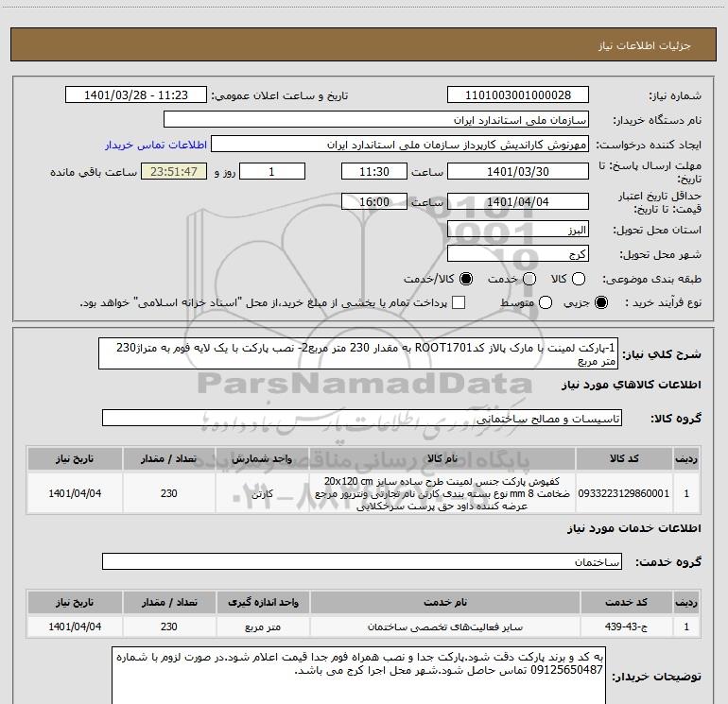Click the نام کالا column header
The width and height of the screenshot is (728, 704).
pos(442,458)
